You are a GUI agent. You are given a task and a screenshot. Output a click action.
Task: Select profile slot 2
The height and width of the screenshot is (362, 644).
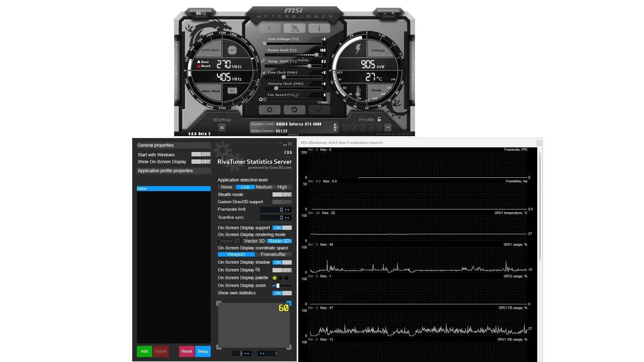tap(354, 127)
